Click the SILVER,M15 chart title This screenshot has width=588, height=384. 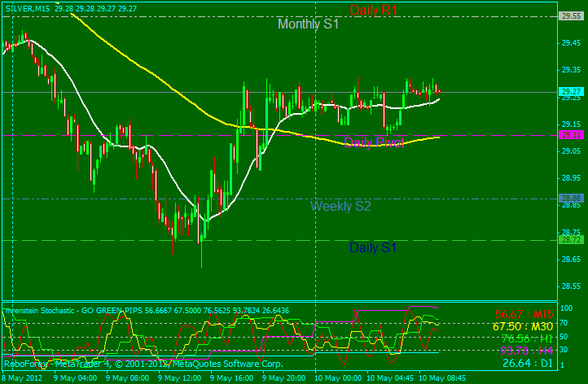pyautogui.click(x=27, y=7)
